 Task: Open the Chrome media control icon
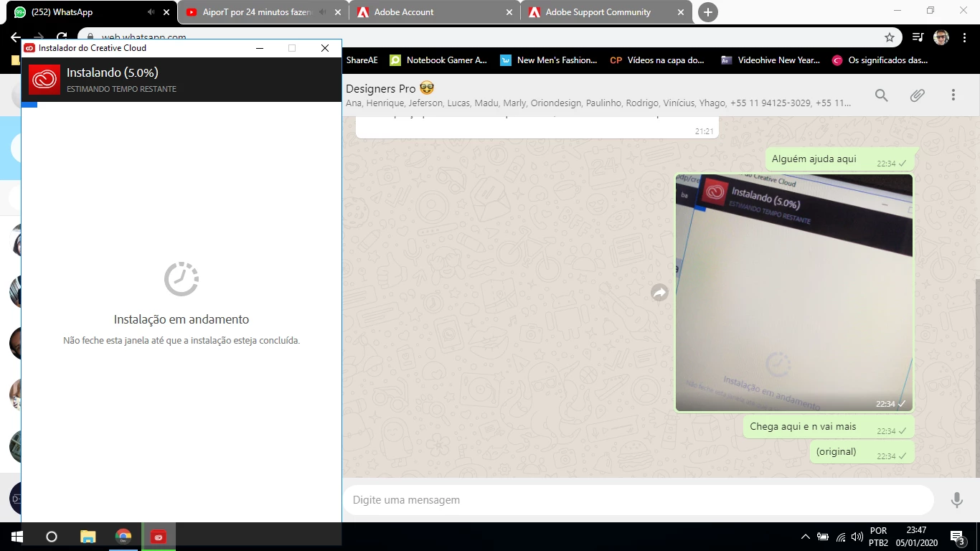click(x=918, y=37)
